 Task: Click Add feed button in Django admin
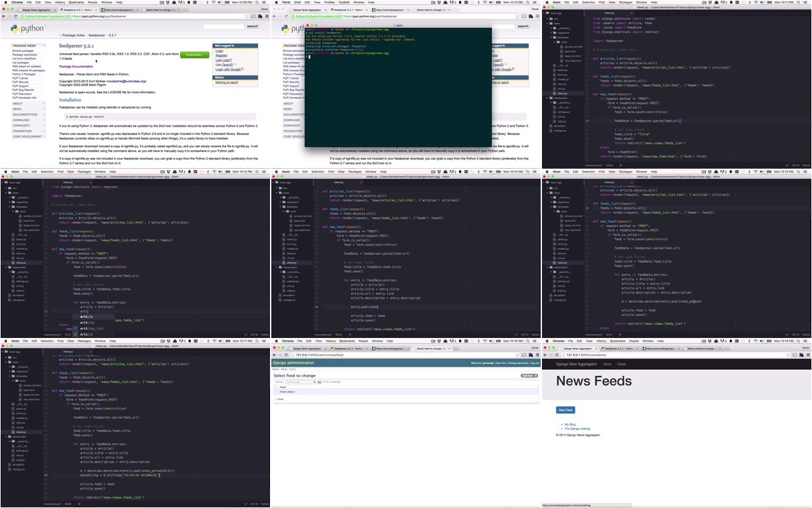coord(529,376)
